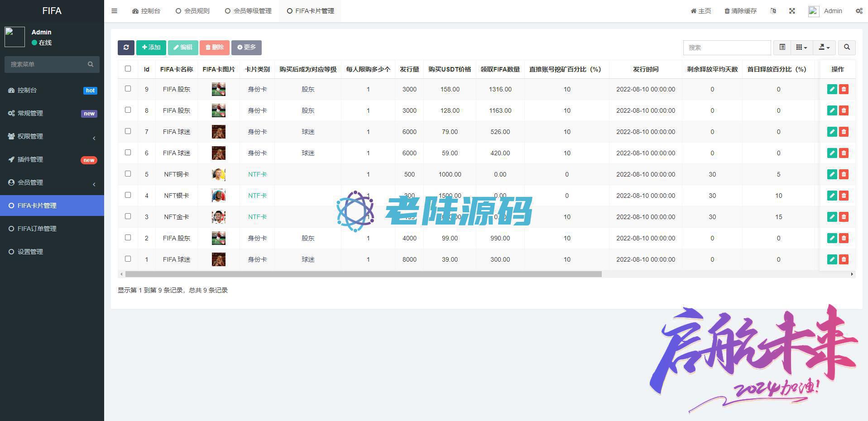The height and width of the screenshot is (421, 868).
Task: Check the NFT金卡 row checkbox
Action: tap(128, 216)
